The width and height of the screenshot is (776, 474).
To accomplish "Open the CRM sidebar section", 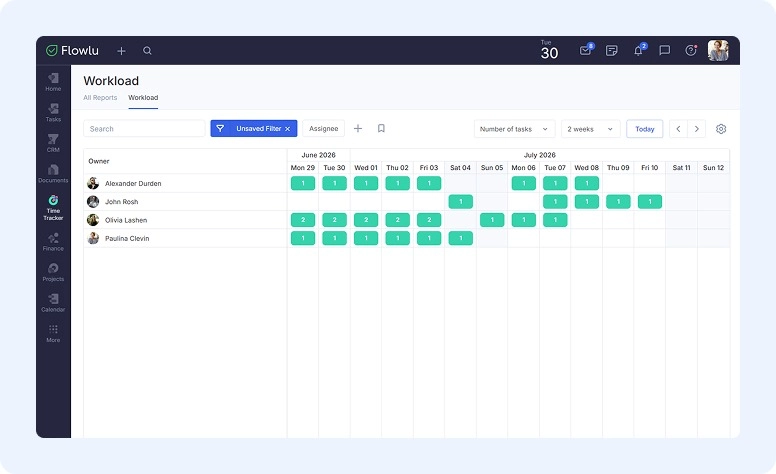I will point(53,143).
